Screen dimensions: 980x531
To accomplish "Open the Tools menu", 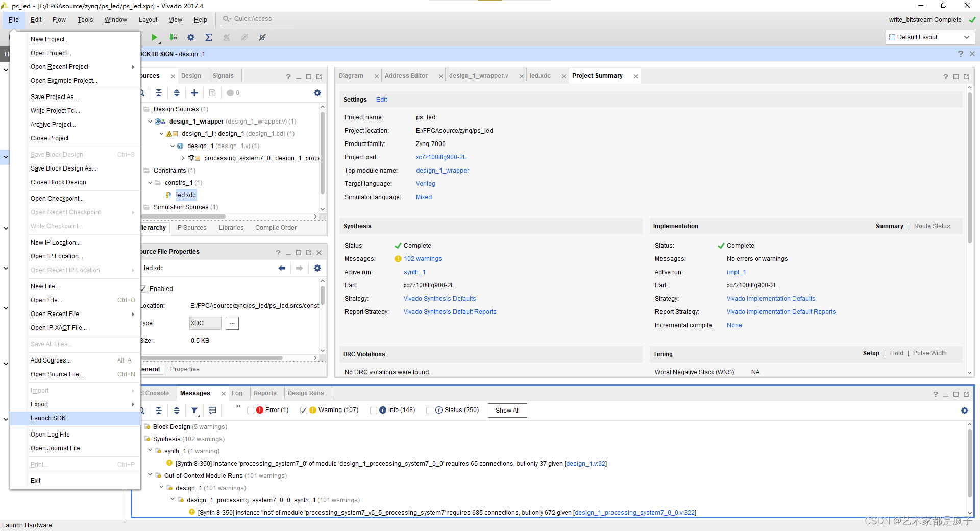I will (x=85, y=20).
